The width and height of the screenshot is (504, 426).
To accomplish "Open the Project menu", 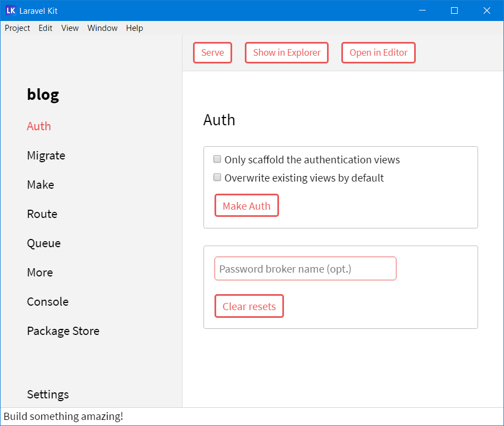I will pos(17,28).
